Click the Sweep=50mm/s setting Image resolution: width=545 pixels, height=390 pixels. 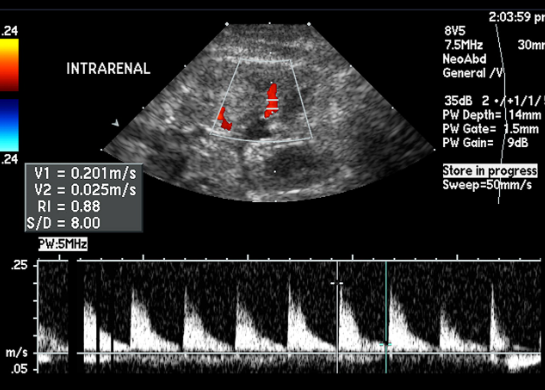coord(487,185)
